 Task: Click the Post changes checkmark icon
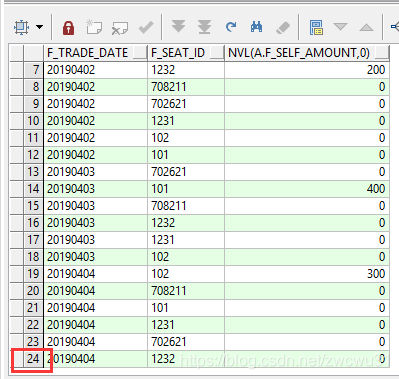pyautogui.click(x=146, y=27)
